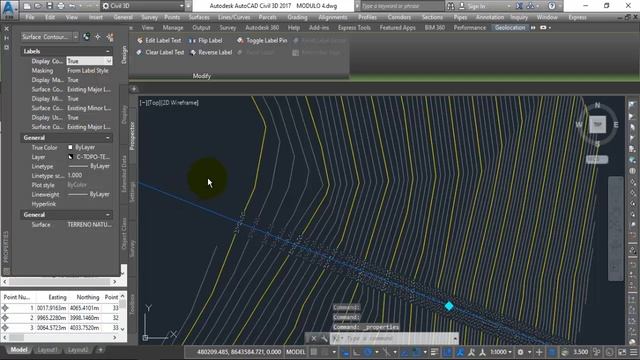Viewport: 640px width, 360px height.
Task: Expand the Modify panel title
Action: (202, 76)
